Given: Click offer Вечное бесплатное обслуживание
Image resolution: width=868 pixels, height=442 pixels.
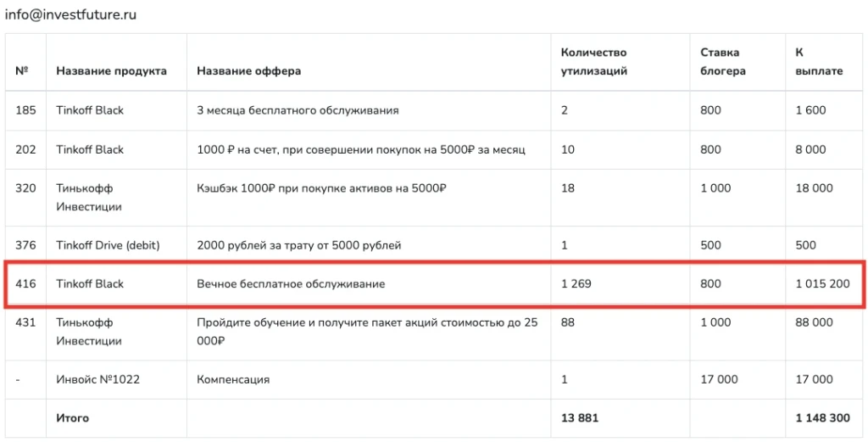Looking at the screenshot, I should click(x=292, y=284).
